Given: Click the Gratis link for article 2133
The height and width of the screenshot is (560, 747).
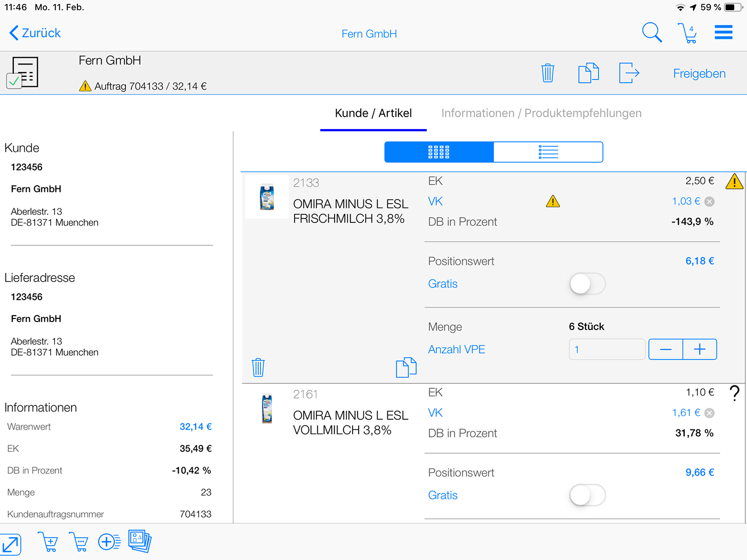Looking at the screenshot, I should (x=443, y=284).
